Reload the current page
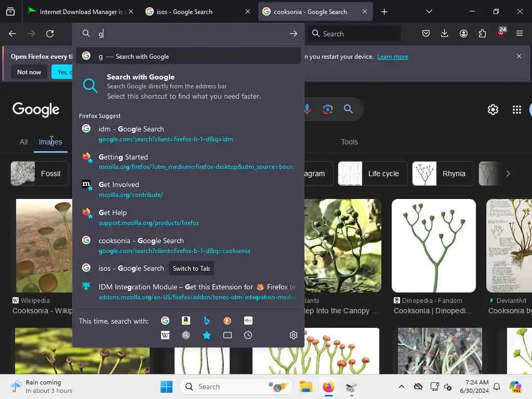The height and width of the screenshot is (399, 532). point(50,34)
